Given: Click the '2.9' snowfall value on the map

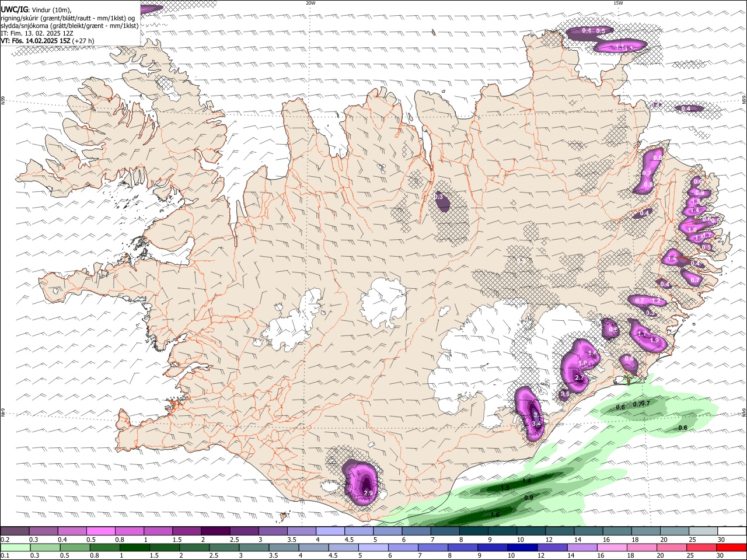Looking at the screenshot, I should (368, 493).
